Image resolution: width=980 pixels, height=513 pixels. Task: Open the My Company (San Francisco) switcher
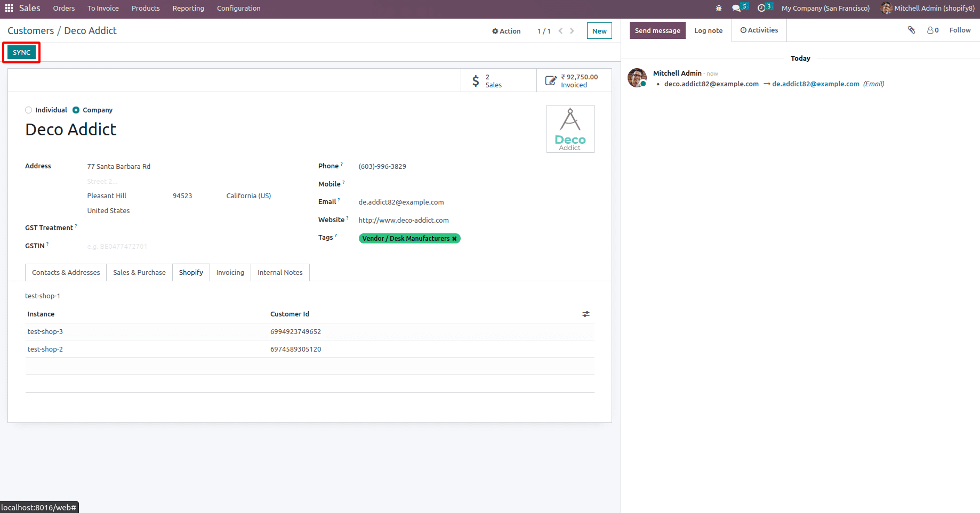click(825, 8)
